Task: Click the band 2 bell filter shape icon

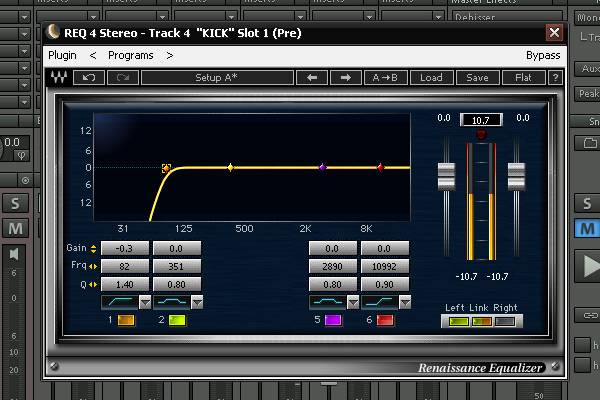Action: click(172, 302)
